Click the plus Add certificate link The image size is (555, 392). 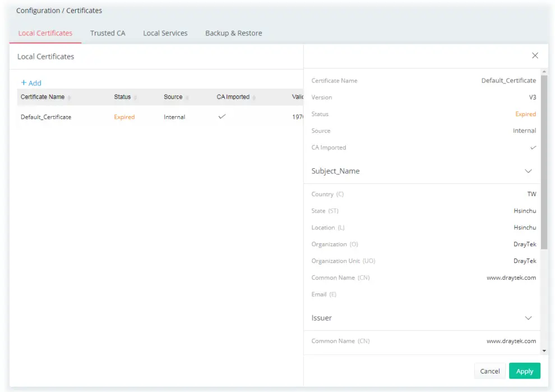[31, 83]
